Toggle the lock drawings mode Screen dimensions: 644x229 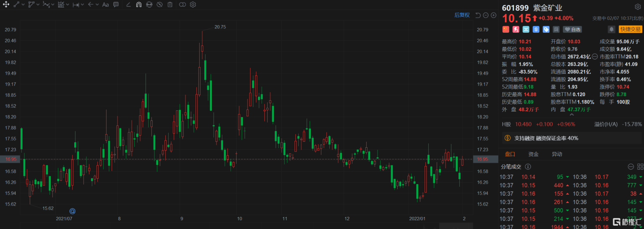149,5
